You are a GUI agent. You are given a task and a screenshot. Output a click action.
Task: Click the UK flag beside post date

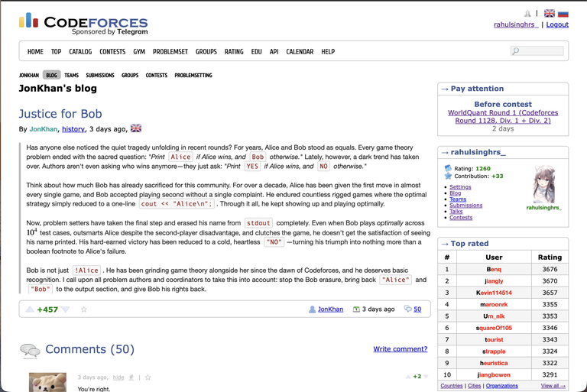click(136, 128)
